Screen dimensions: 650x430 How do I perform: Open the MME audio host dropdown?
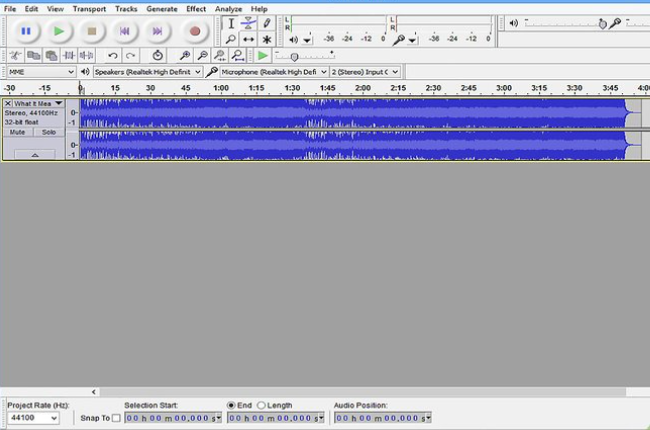(x=40, y=72)
